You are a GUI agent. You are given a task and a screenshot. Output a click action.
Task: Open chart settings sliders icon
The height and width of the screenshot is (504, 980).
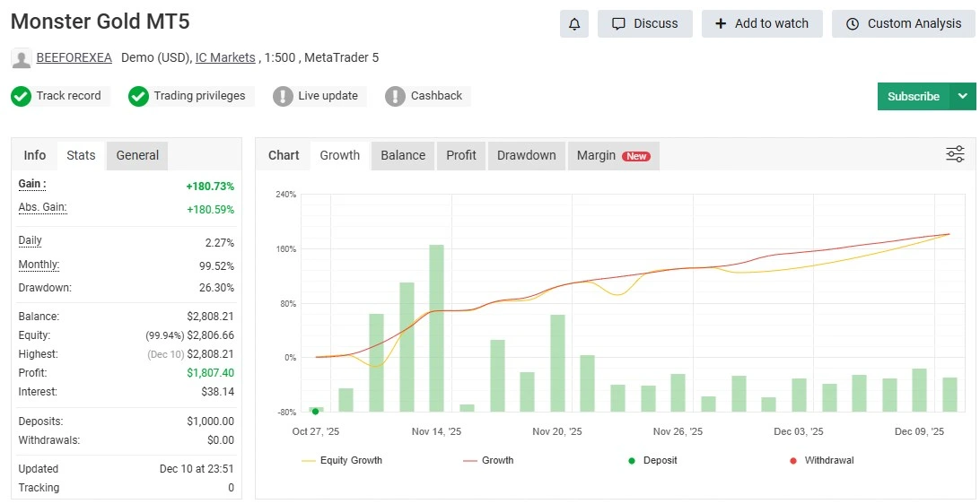[955, 154]
